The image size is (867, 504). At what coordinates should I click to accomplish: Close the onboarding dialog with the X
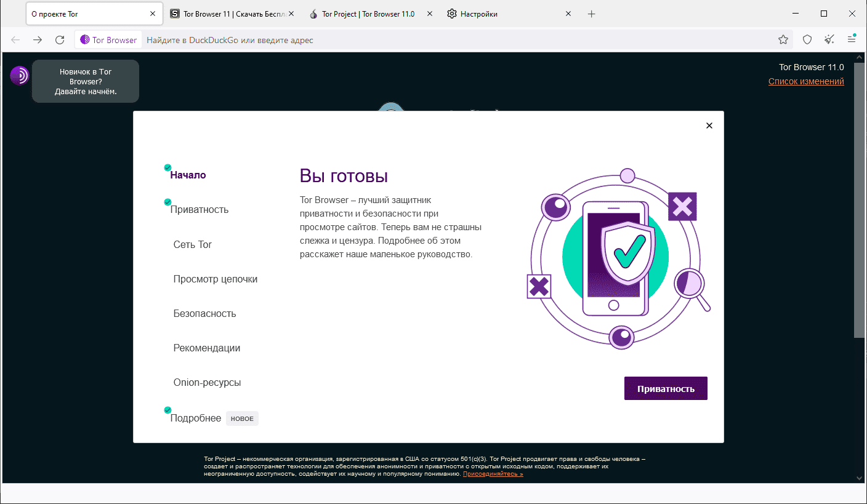tap(709, 126)
